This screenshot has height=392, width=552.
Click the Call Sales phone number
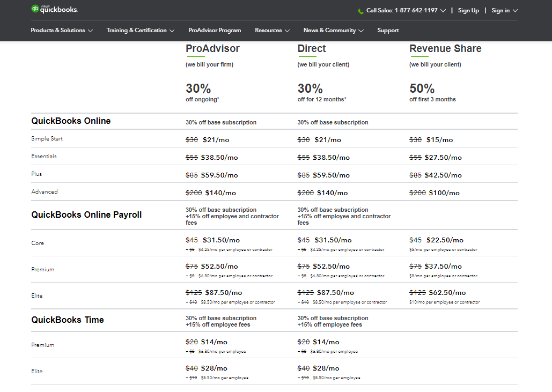click(x=402, y=11)
